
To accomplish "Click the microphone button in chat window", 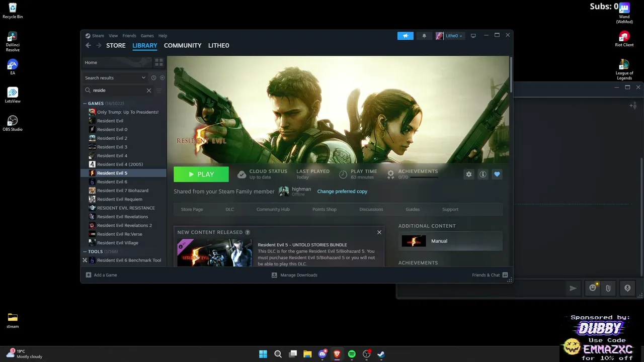I will pos(627,288).
